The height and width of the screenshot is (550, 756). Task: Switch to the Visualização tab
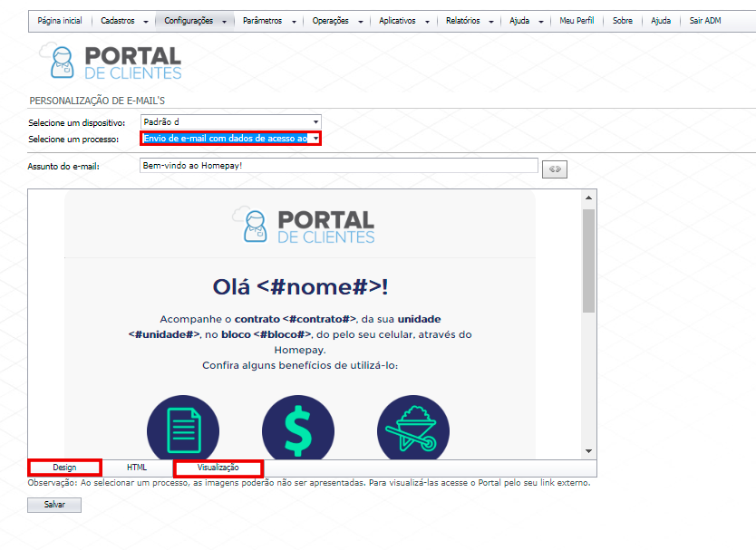pyautogui.click(x=218, y=468)
